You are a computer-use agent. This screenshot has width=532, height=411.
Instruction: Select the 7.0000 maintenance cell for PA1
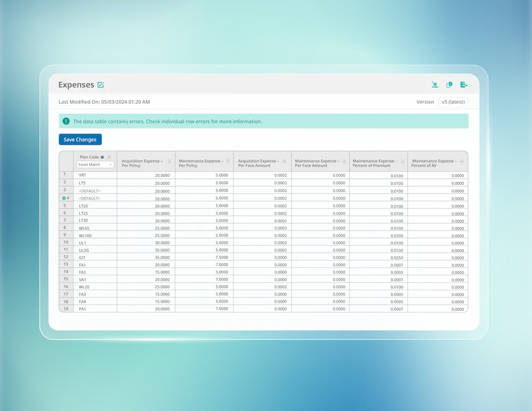(x=204, y=309)
